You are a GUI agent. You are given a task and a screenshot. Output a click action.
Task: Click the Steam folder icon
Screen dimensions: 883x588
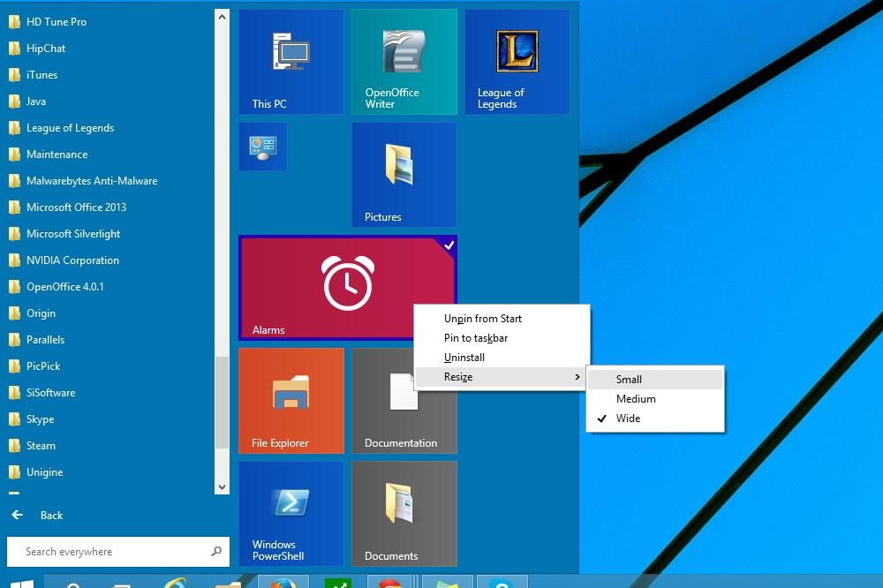tap(14, 446)
